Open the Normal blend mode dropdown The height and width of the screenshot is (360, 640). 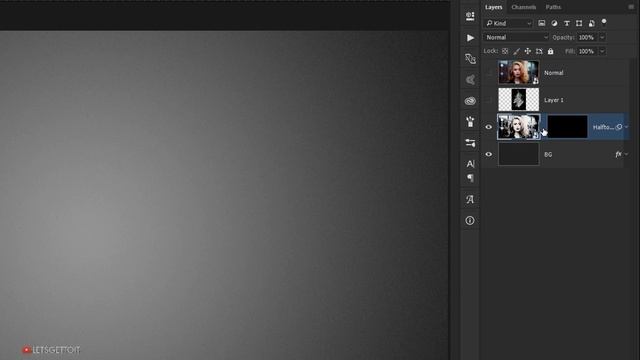click(x=516, y=37)
